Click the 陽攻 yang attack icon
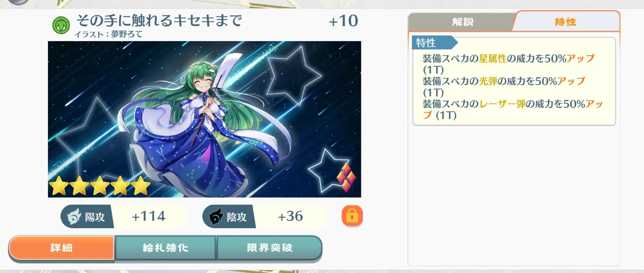Screen dimensions: 644x273 pyautogui.click(x=74, y=217)
